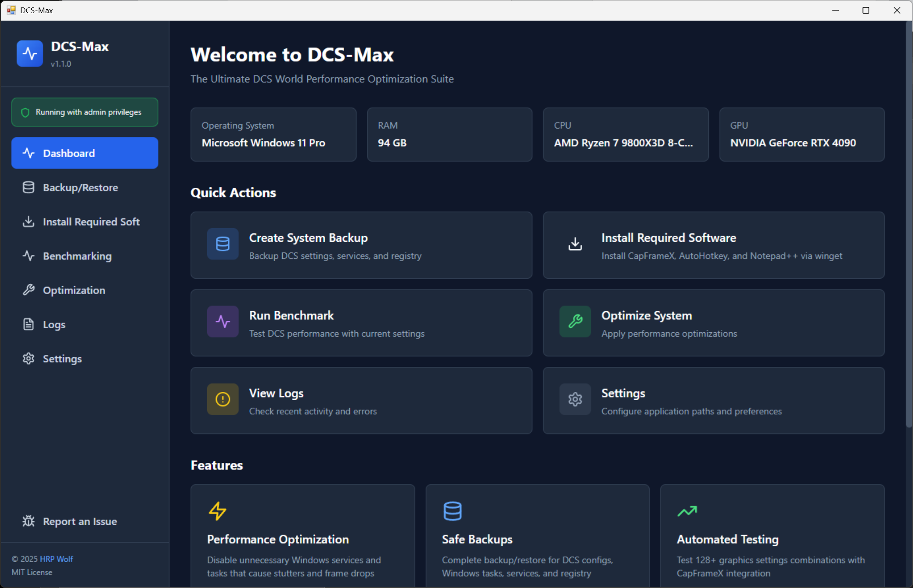Click the bug icon beside Report an Issue
This screenshot has height=588, width=913.
[x=28, y=521]
